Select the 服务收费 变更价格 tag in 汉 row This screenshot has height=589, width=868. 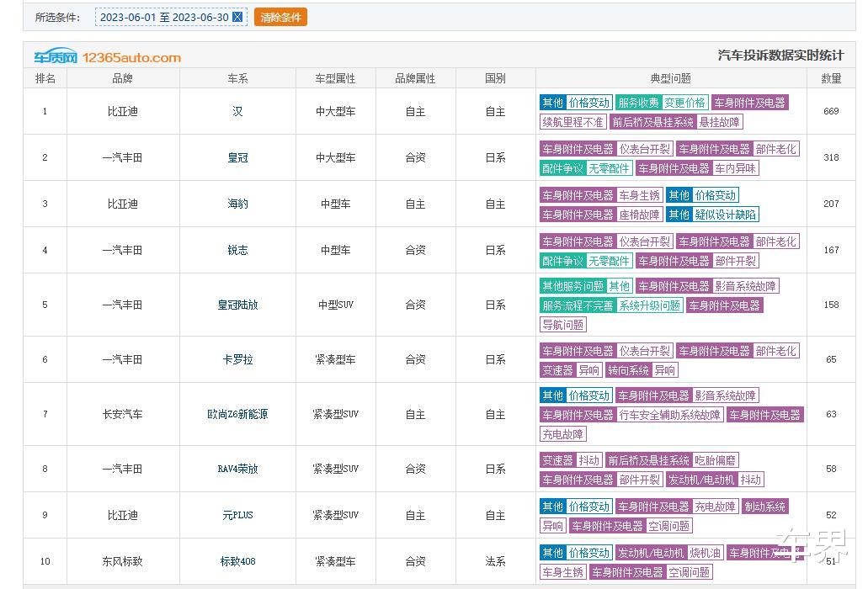662,103
